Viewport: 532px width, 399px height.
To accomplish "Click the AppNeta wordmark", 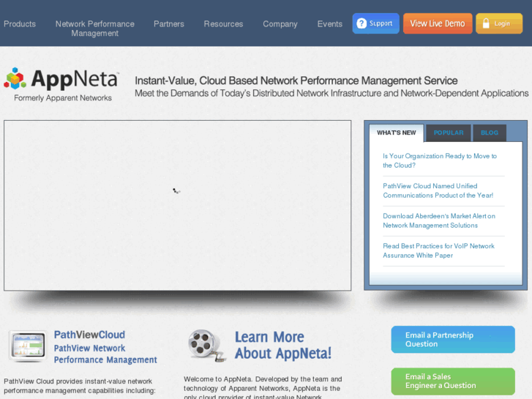I will coord(75,79).
